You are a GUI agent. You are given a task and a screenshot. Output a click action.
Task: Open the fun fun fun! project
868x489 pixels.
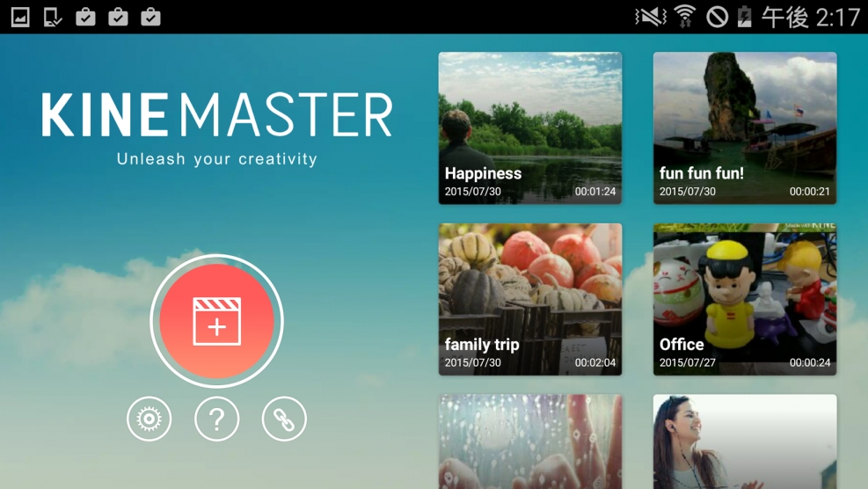[x=744, y=128]
